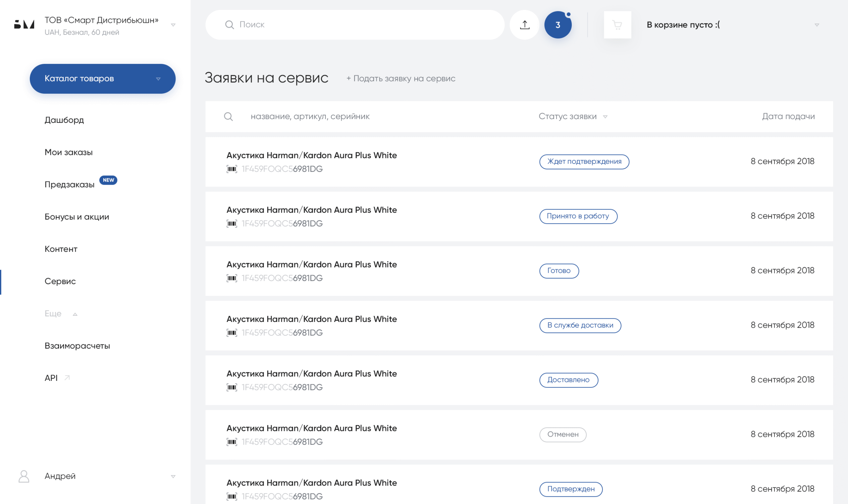Click the SM company logo
Image resolution: width=848 pixels, height=504 pixels.
pos(24,24)
